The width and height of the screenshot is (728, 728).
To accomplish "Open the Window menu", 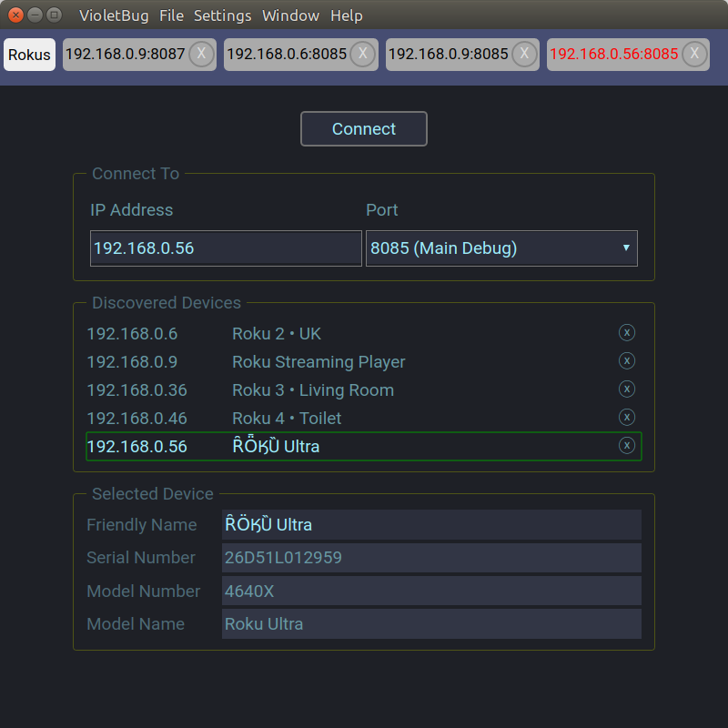I will point(290,15).
